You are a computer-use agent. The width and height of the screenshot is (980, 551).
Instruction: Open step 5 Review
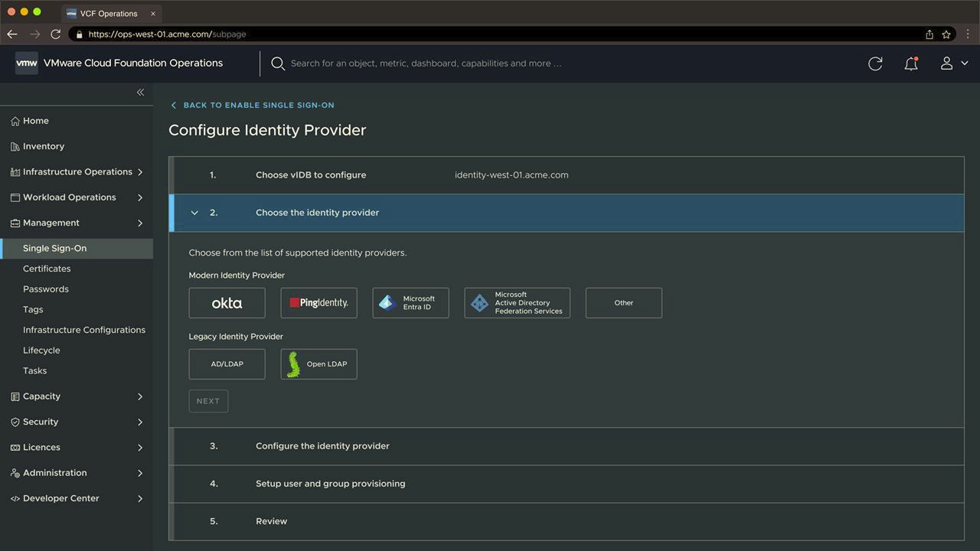[x=567, y=521]
